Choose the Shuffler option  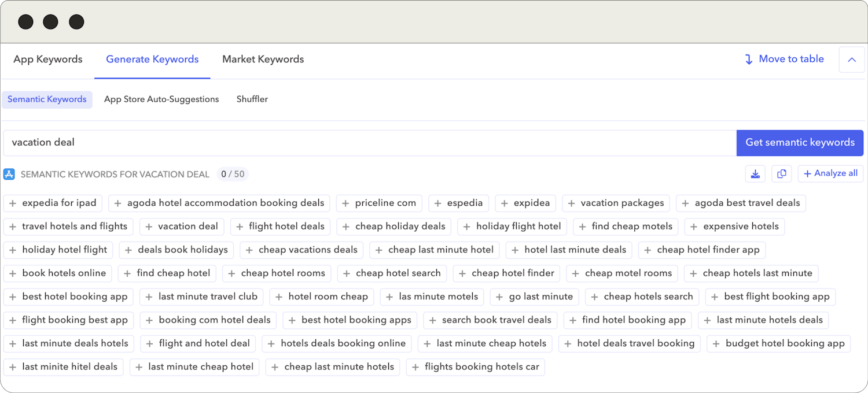point(252,99)
